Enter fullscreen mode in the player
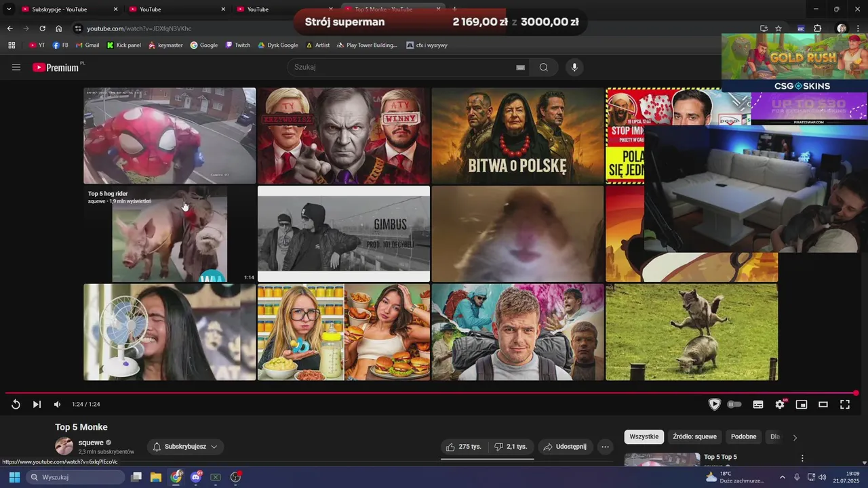The width and height of the screenshot is (868, 488). tap(845, 405)
